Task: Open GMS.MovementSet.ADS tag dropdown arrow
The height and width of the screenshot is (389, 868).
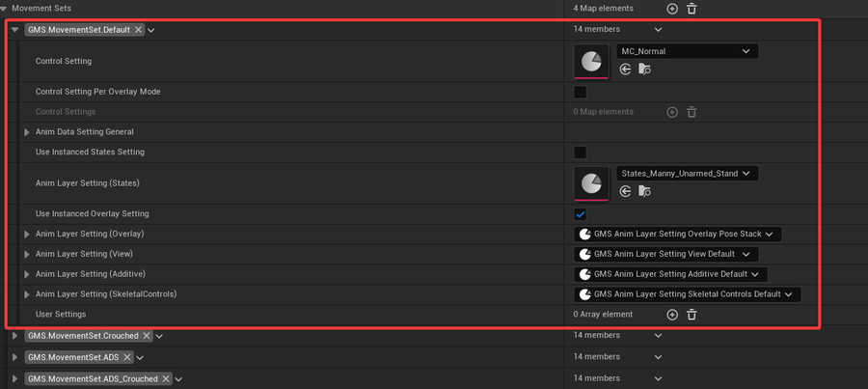Action: click(140, 357)
